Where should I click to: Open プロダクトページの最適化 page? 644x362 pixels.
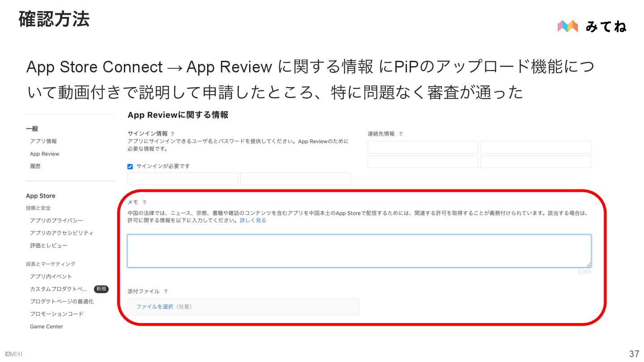coord(62,302)
